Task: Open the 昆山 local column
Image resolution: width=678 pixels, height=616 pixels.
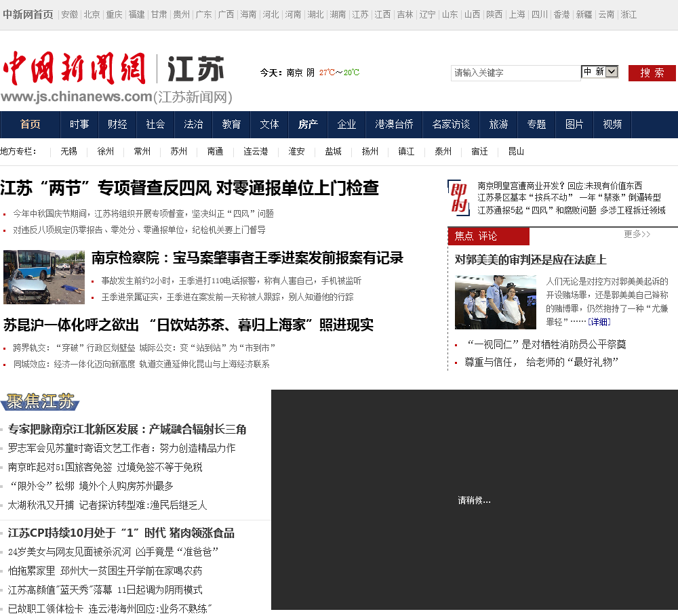Action: [x=516, y=151]
